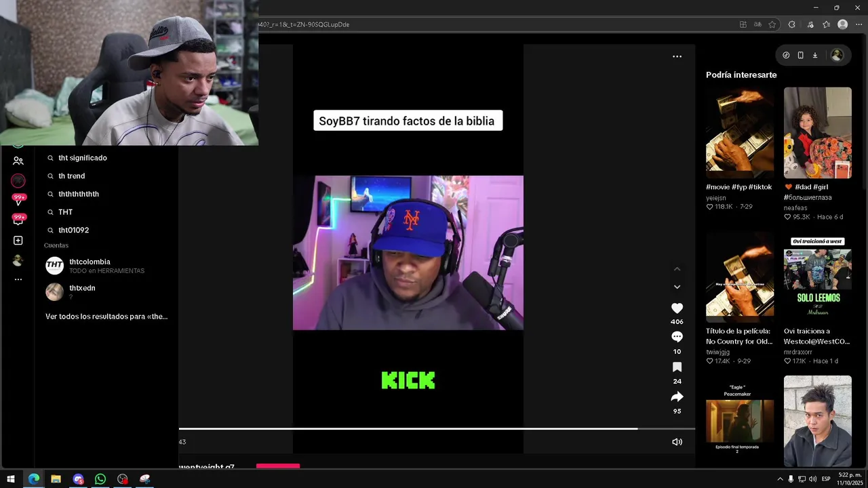Open the TikTok profile avatar menu
This screenshot has width=868, height=488.
(837, 56)
